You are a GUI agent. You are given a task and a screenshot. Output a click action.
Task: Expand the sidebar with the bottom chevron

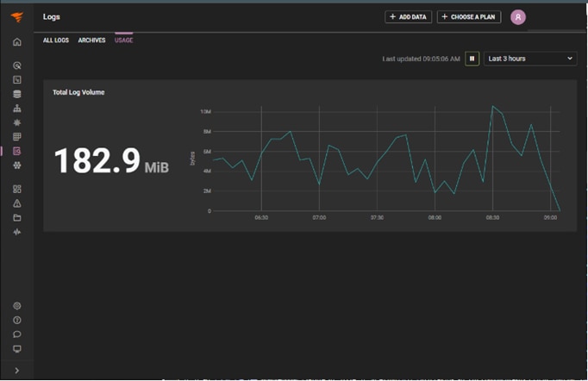[16, 371]
